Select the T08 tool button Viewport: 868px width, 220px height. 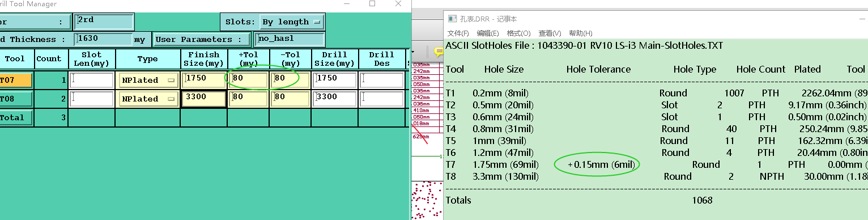click(15, 99)
